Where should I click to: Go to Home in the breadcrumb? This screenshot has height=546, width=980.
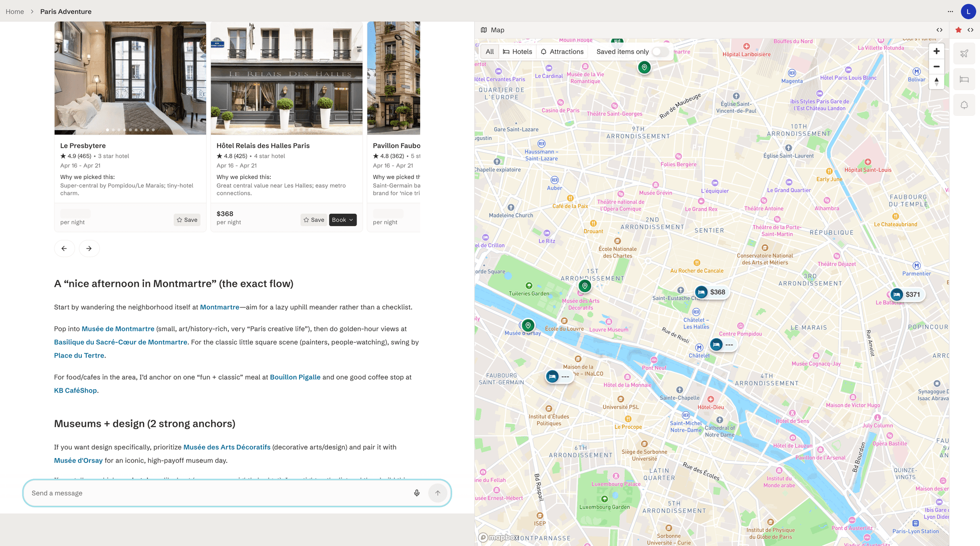[x=14, y=11]
